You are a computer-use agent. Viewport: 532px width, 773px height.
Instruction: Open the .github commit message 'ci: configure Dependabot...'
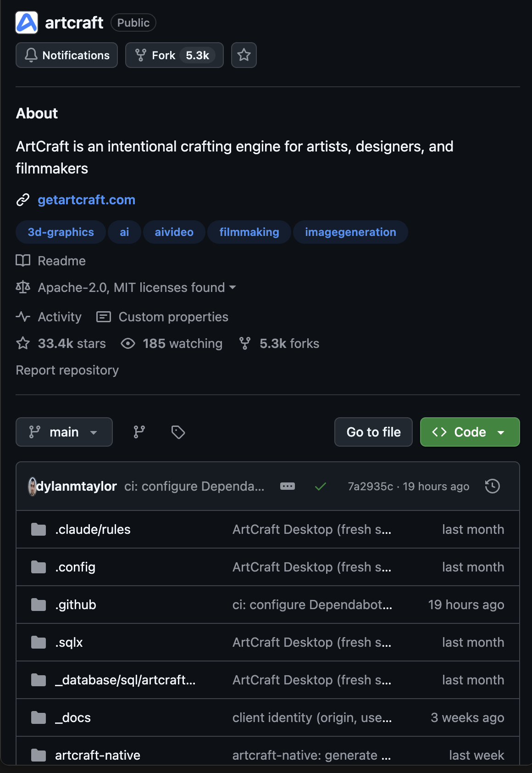312,605
